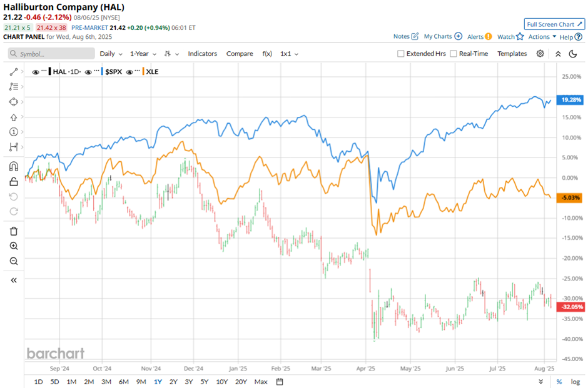This screenshot has height=388, width=588.
Task: Zoom in on the chart
Action: [14, 246]
